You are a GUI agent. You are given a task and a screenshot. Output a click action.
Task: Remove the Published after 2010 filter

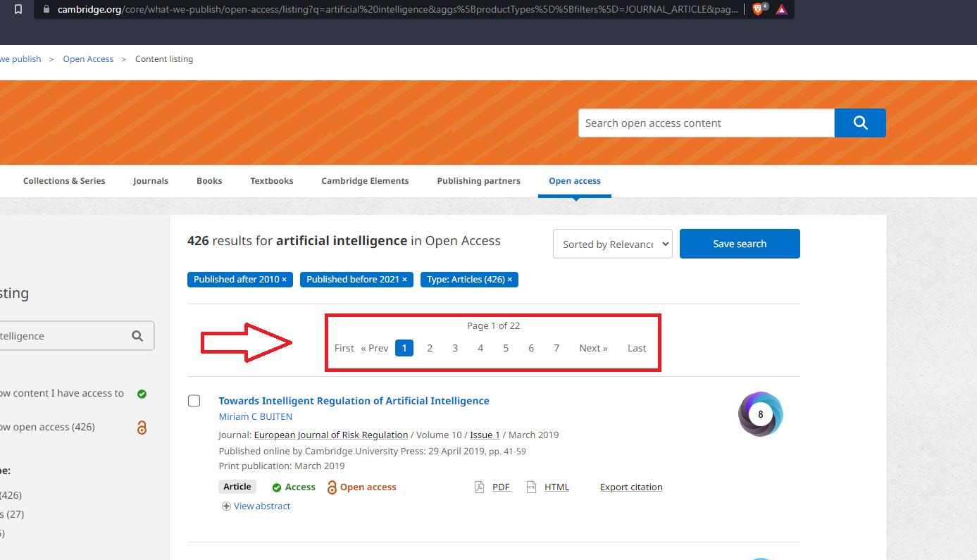285,280
